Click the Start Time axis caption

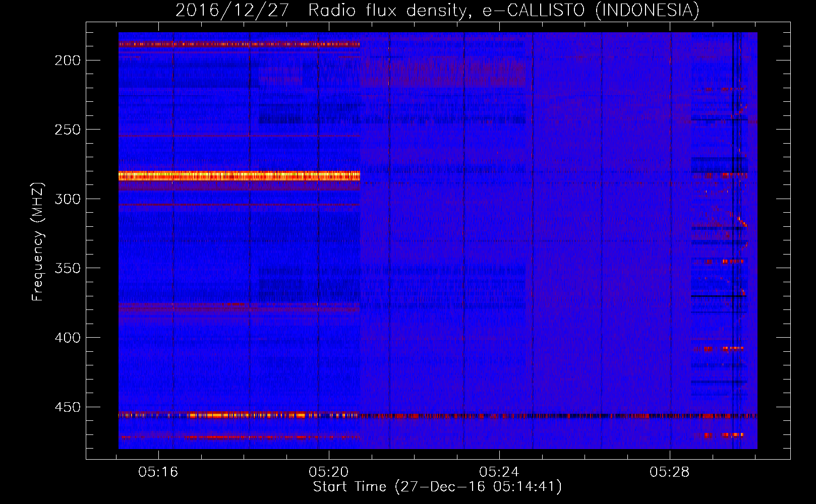point(437,487)
